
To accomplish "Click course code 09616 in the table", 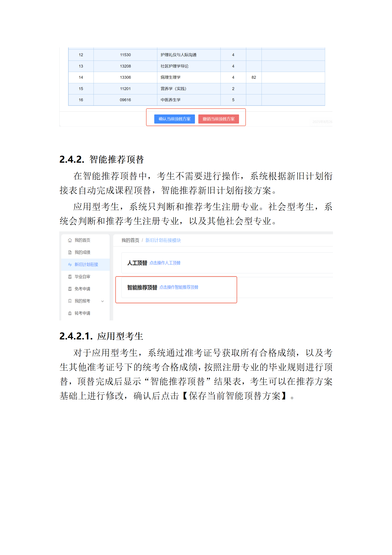I will [x=125, y=100].
